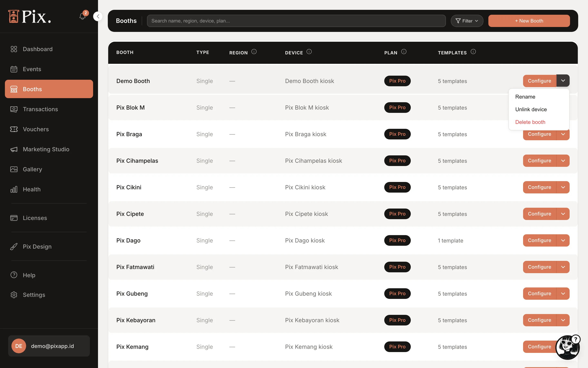Open the support chat avatar
The height and width of the screenshot is (368, 588).
click(568, 347)
